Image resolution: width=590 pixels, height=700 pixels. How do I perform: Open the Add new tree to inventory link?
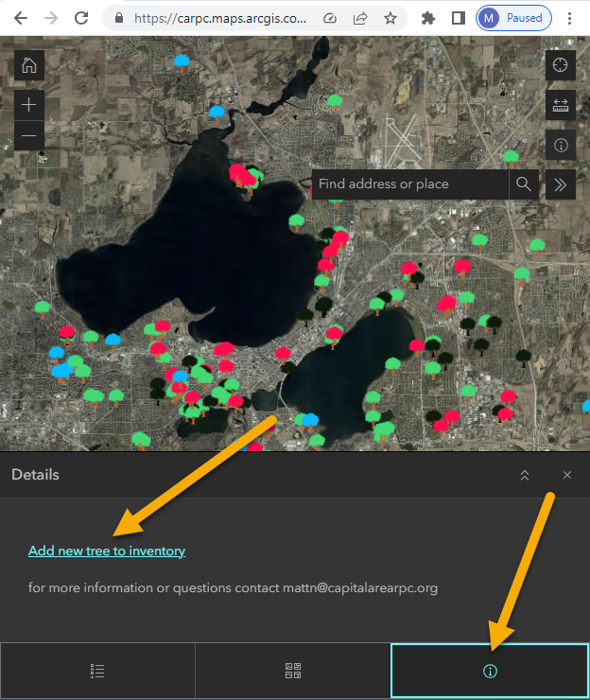pos(107,551)
